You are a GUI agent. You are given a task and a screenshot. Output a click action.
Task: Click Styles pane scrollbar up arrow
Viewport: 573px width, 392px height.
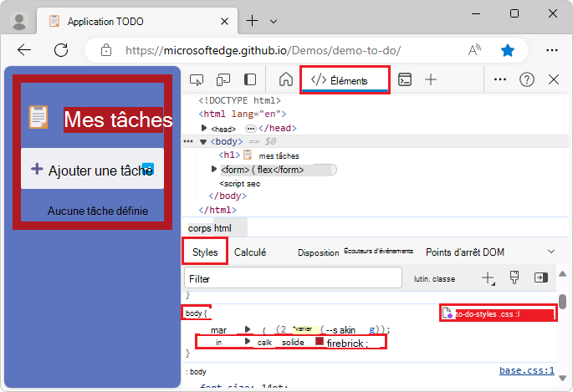[563, 274]
